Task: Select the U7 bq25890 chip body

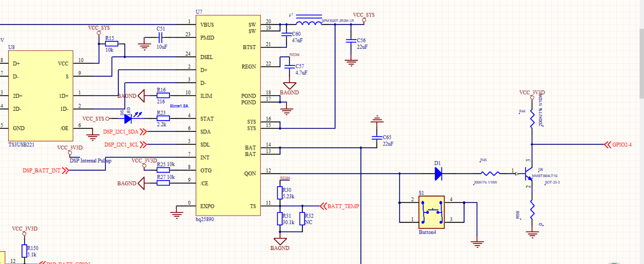Action: click(x=228, y=115)
